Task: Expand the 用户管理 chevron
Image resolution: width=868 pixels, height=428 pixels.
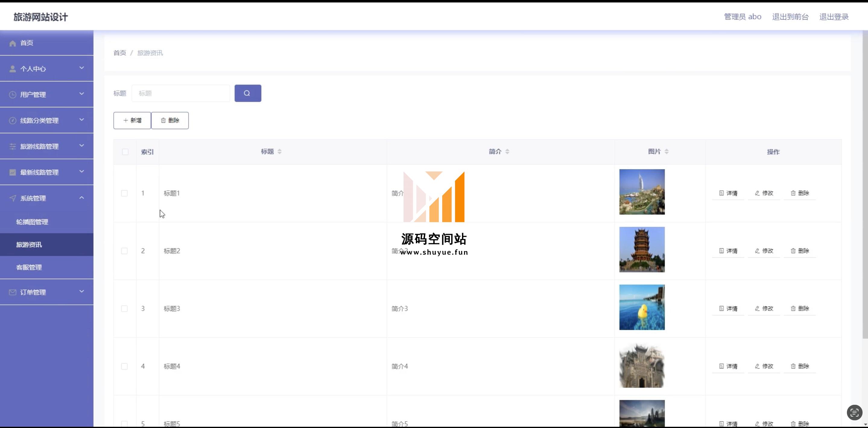Action: click(81, 94)
